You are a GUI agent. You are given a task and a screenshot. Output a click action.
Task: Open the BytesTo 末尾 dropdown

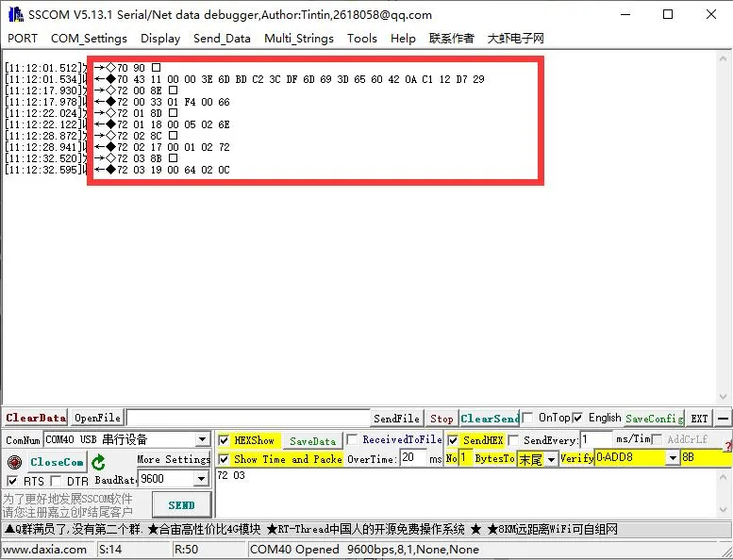[x=552, y=459]
